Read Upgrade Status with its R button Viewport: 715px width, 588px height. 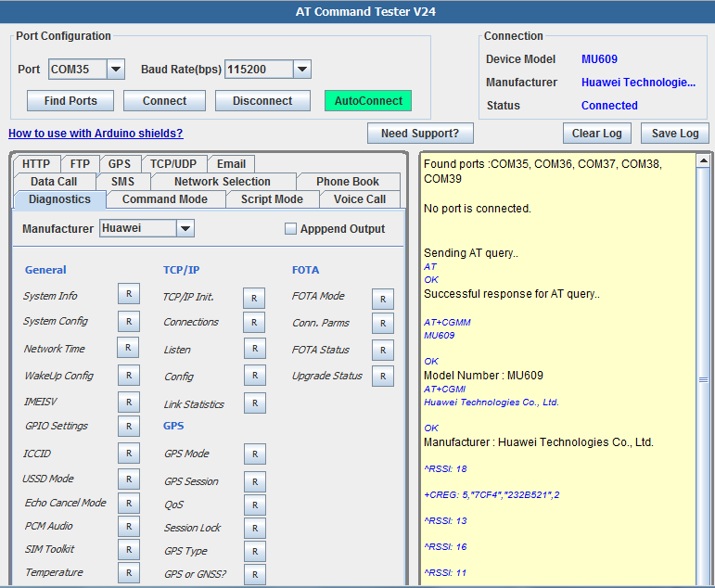point(383,377)
